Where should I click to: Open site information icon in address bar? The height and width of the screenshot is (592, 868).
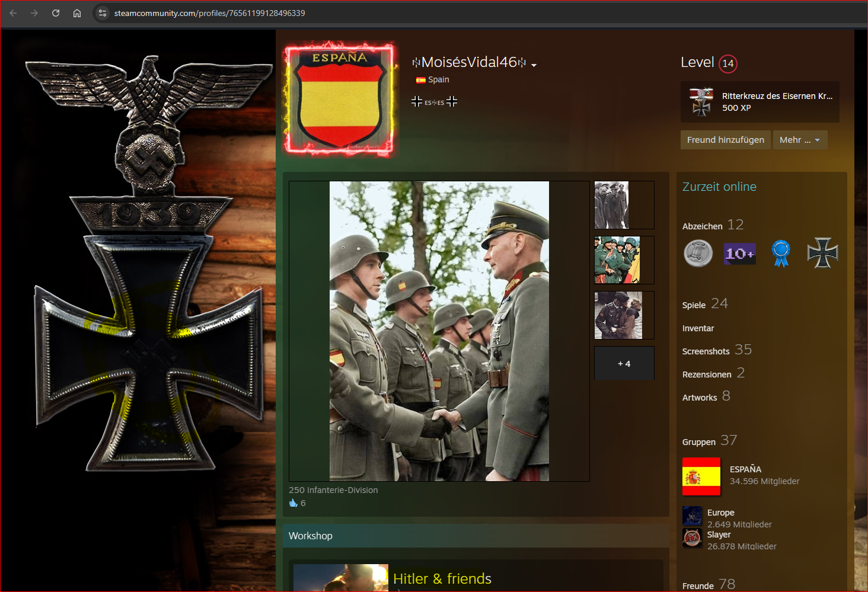tap(103, 13)
